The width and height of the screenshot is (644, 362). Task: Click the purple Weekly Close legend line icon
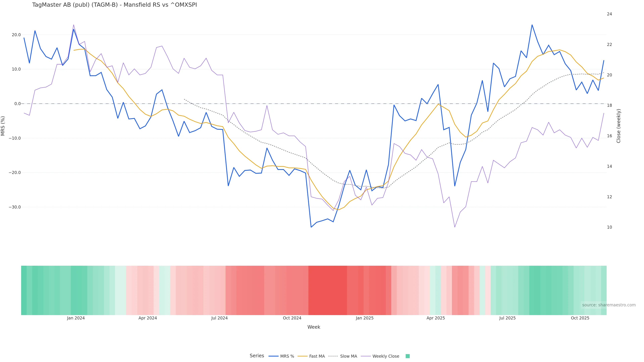(366, 356)
